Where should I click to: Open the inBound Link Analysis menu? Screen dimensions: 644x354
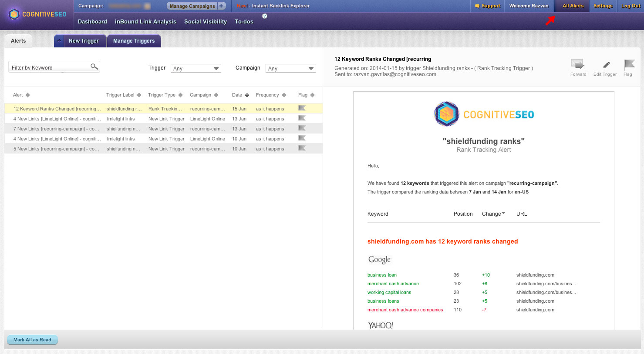point(145,22)
